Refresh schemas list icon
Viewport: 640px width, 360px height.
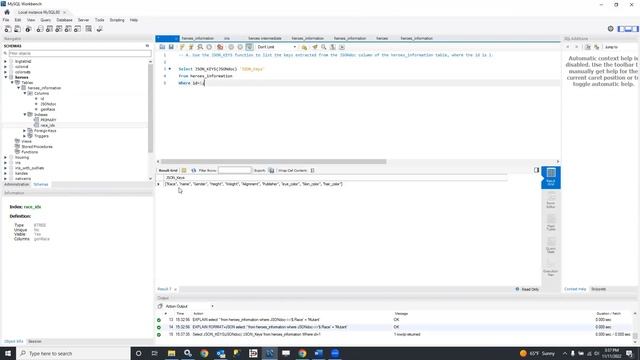point(147,46)
